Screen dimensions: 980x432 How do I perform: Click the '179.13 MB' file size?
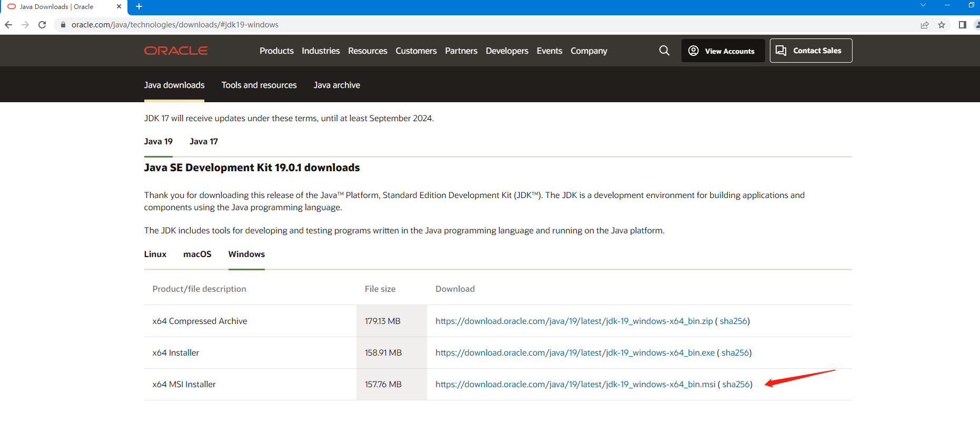pyautogui.click(x=383, y=321)
